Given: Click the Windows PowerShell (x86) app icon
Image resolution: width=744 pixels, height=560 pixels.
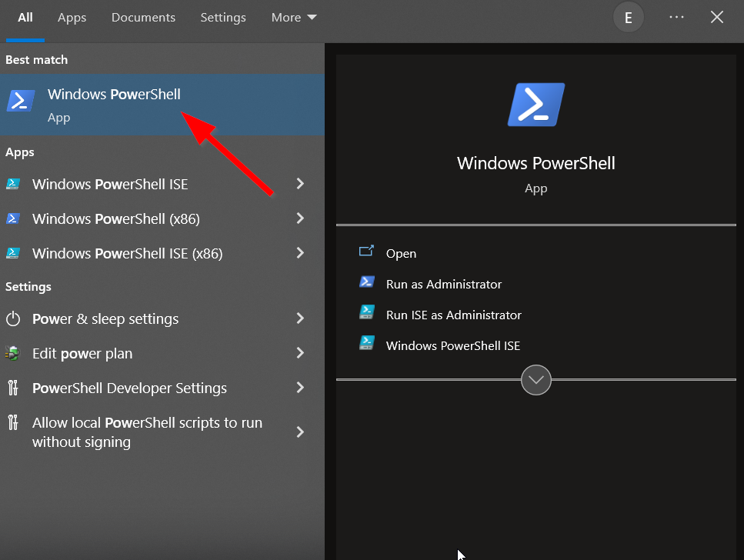Looking at the screenshot, I should [x=13, y=218].
